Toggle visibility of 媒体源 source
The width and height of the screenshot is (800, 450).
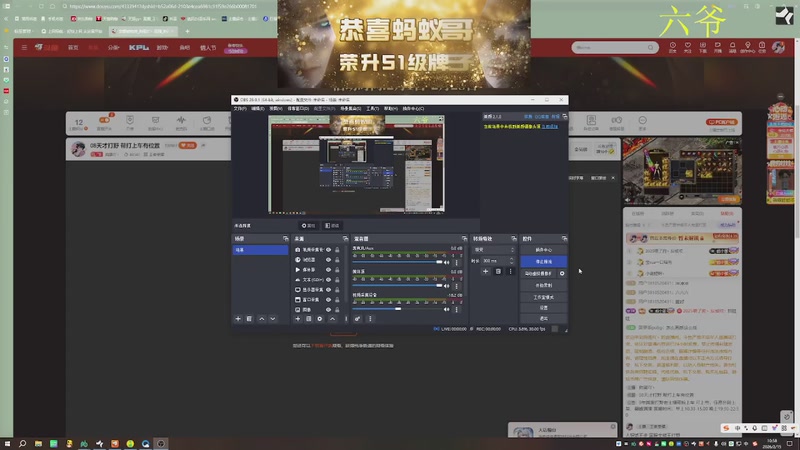coord(329,270)
